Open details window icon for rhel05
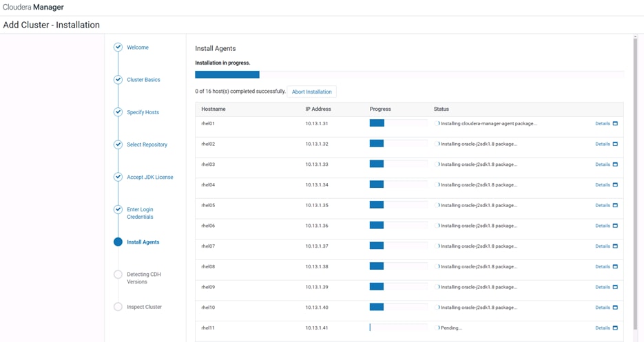The image size is (644, 342). [615, 205]
